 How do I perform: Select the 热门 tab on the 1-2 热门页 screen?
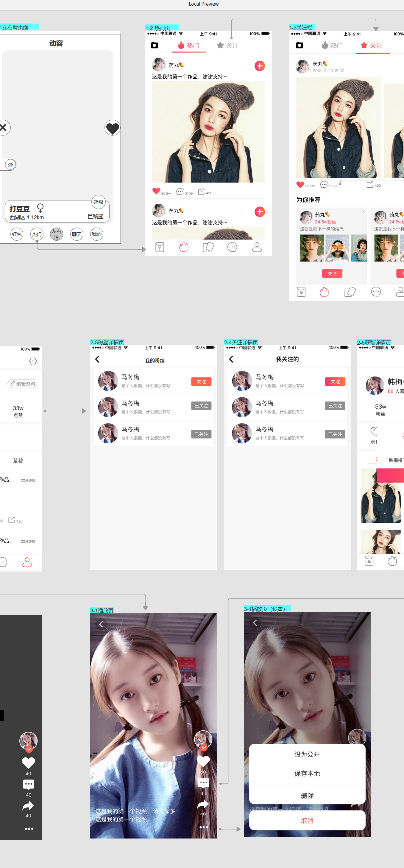188,46
